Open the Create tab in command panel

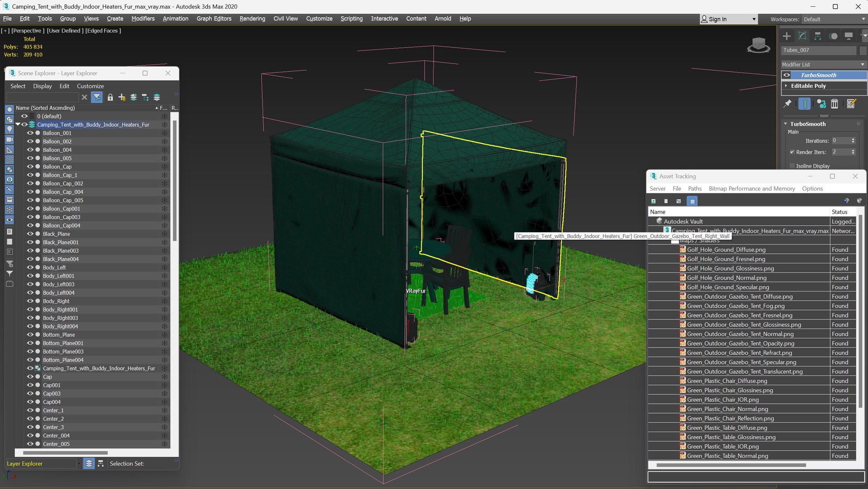click(787, 36)
